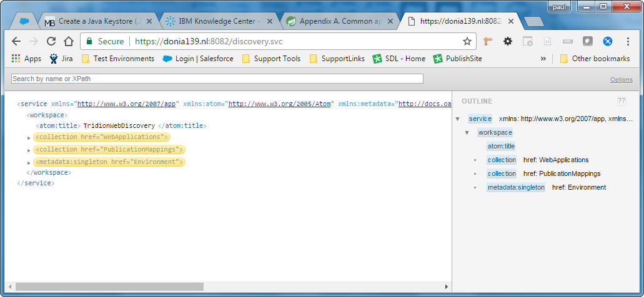Screen dimensions: 644x297
Task: Expand the WebApplications collection node in XML
Action: point(29,137)
